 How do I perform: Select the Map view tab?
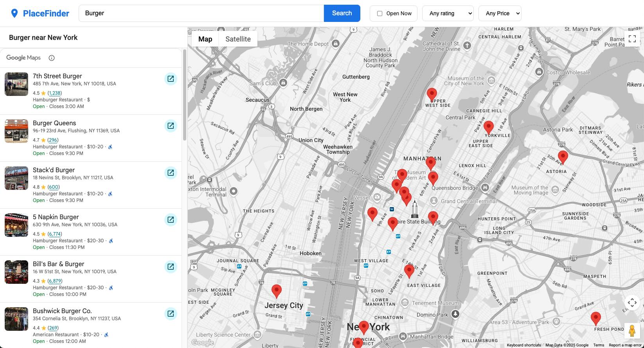(205, 39)
